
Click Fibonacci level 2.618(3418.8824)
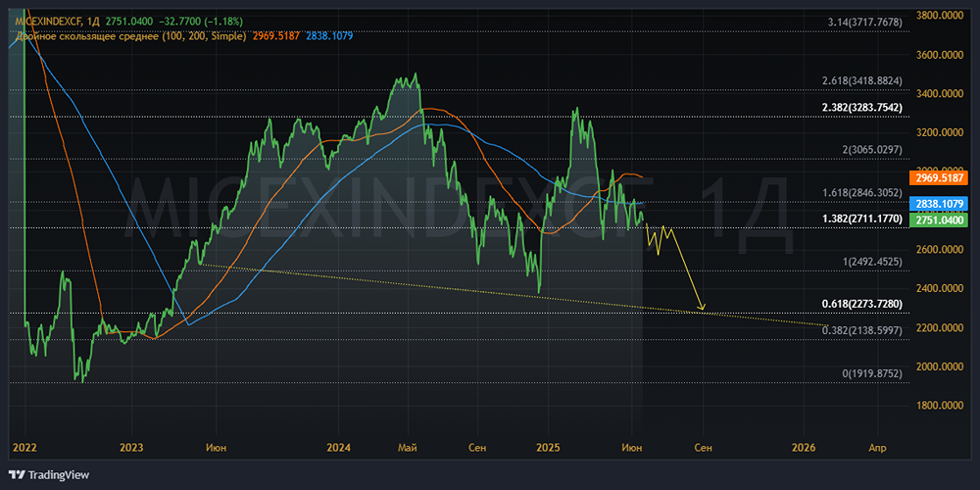pos(860,81)
